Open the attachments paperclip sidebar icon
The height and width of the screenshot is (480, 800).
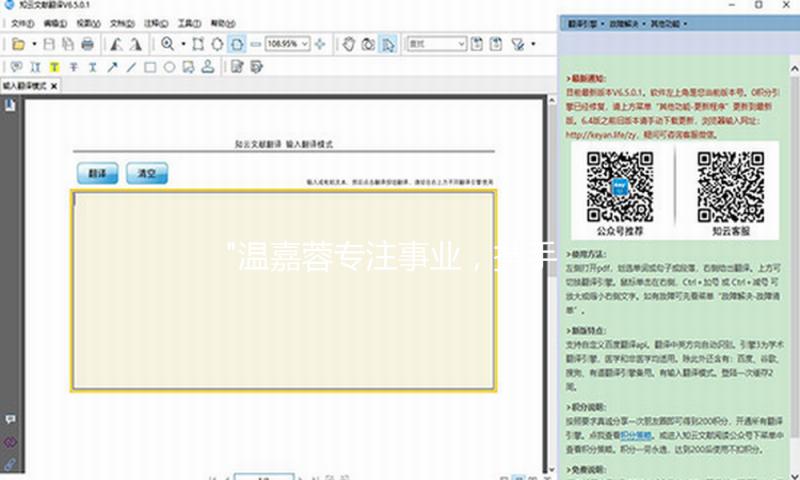(x=10, y=464)
